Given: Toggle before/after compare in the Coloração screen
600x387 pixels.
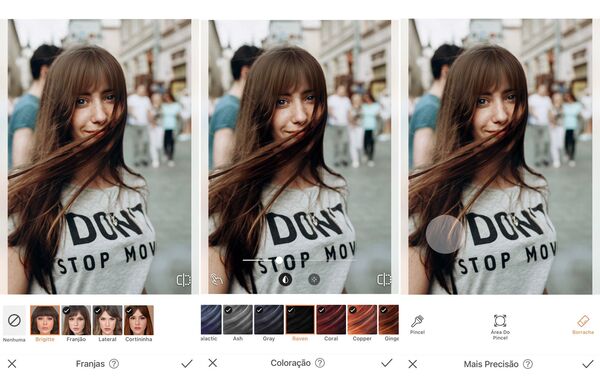Looking at the screenshot, I should pos(384,279).
